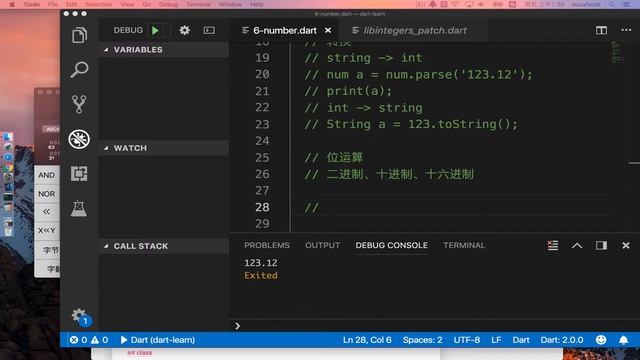640x360 pixels.
Task: Click the NOR button in calculator window
Action: tap(47, 193)
